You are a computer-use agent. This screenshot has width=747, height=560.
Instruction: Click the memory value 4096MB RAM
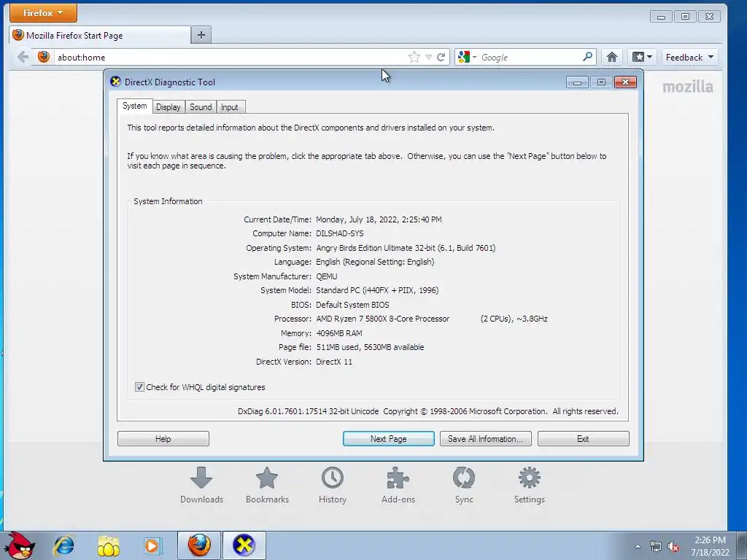pos(339,332)
